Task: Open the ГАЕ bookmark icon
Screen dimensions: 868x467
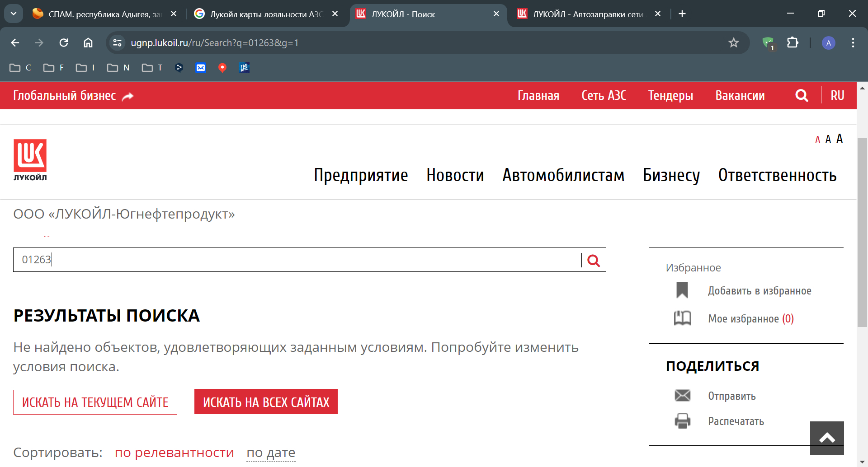Action: coord(244,68)
